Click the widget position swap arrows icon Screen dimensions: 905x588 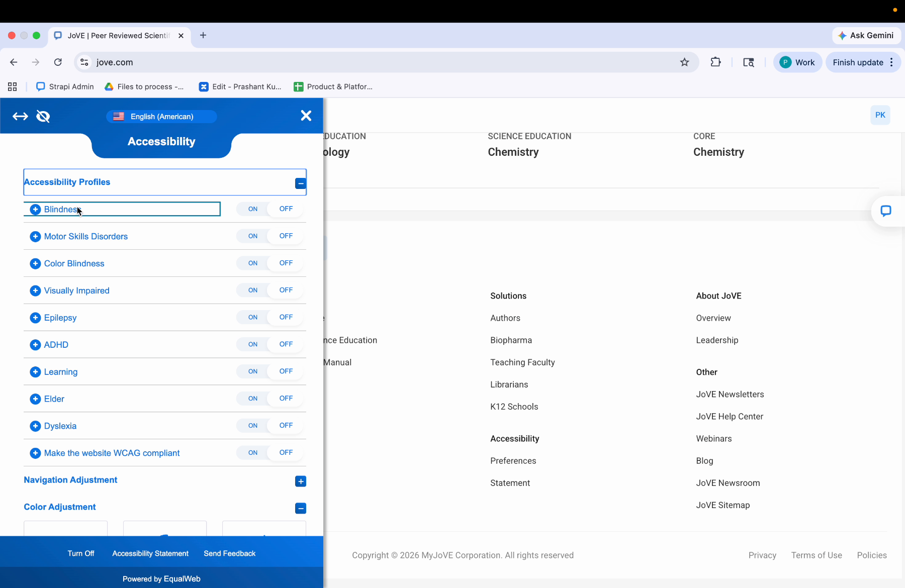coord(20,117)
